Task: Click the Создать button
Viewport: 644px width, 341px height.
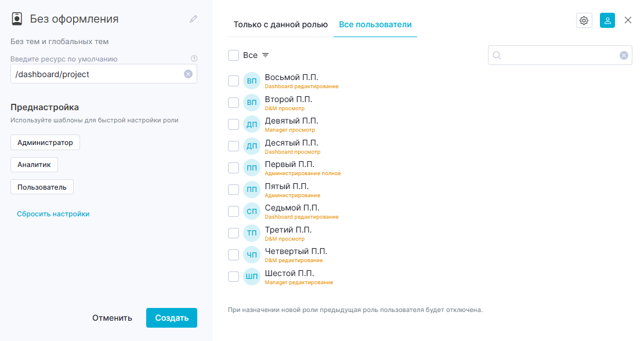Action: [x=172, y=318]
